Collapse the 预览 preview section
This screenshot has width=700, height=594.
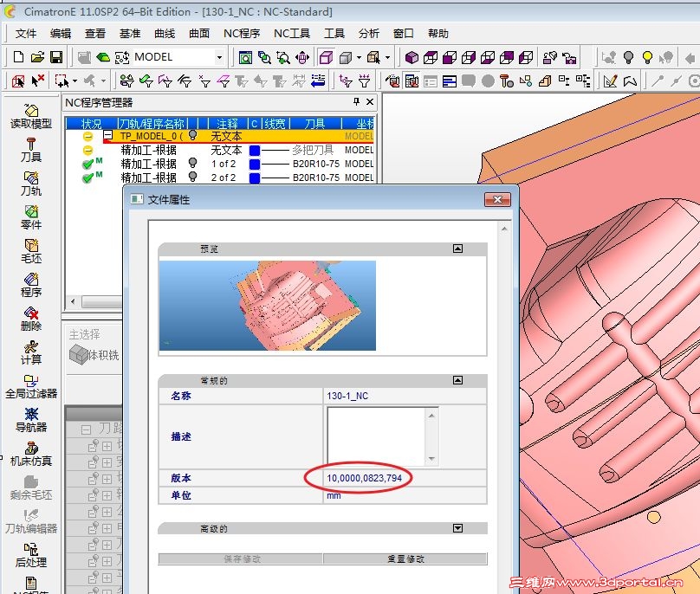[457, 249]
